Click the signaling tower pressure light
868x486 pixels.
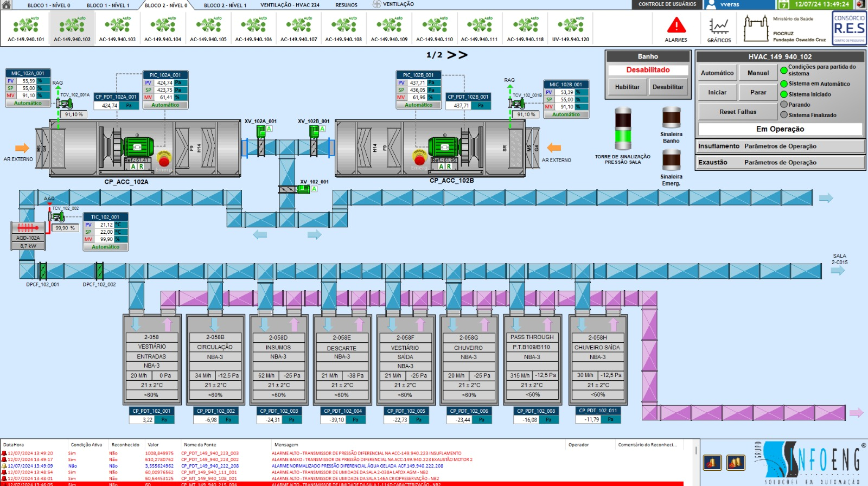(x=623, y=129)
